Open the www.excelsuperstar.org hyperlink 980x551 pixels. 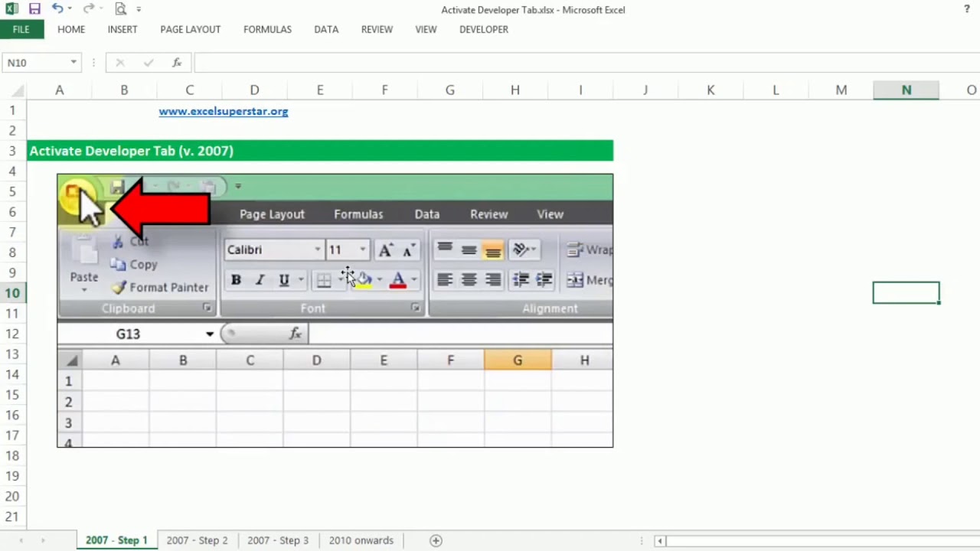tap(224, 111)
